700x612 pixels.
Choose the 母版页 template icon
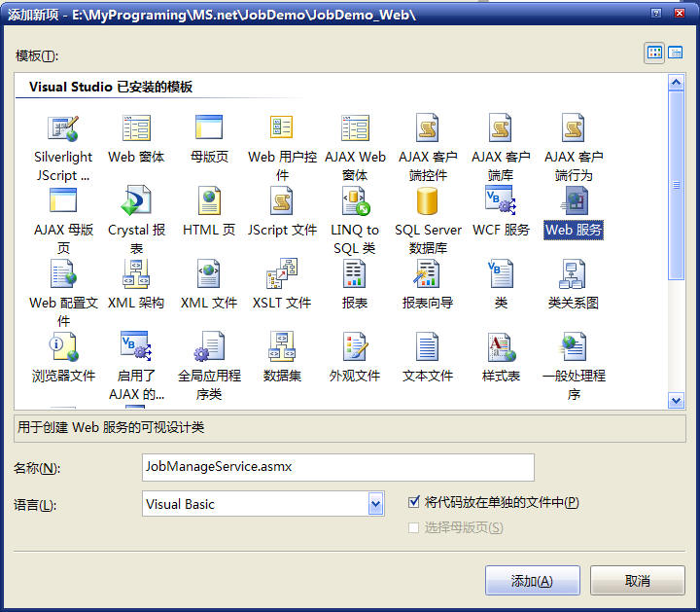[209, 126]
